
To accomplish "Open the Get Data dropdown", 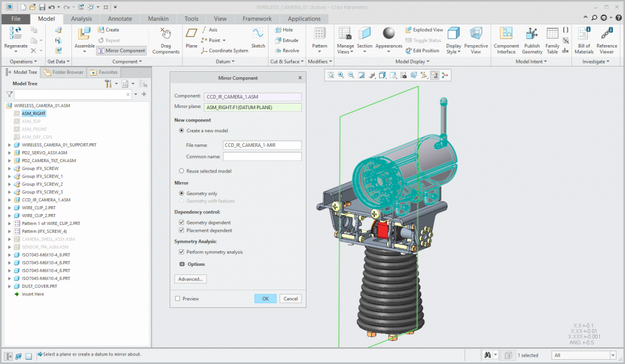I will (x=58, y=62).
